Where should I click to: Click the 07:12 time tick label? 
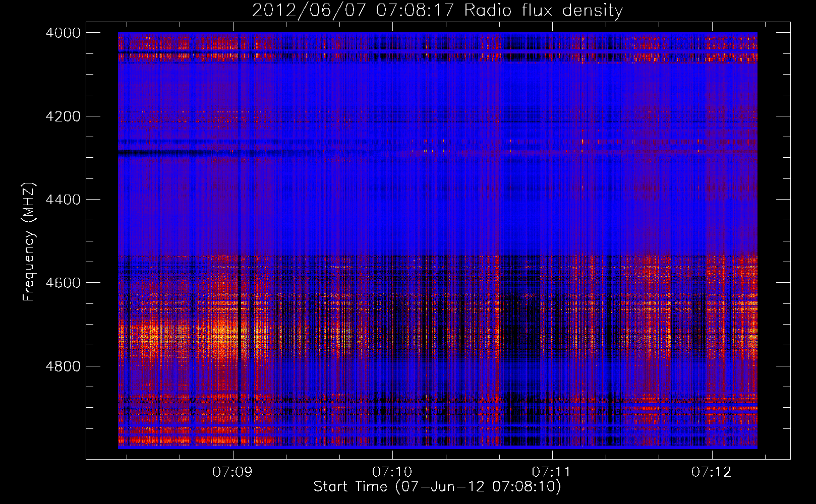point(712,472)
